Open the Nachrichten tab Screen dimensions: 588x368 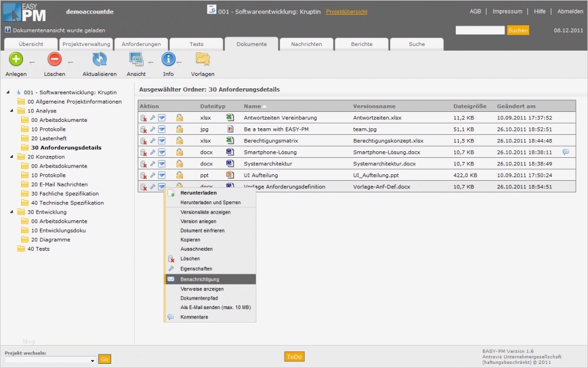click(x=306, y=44)
